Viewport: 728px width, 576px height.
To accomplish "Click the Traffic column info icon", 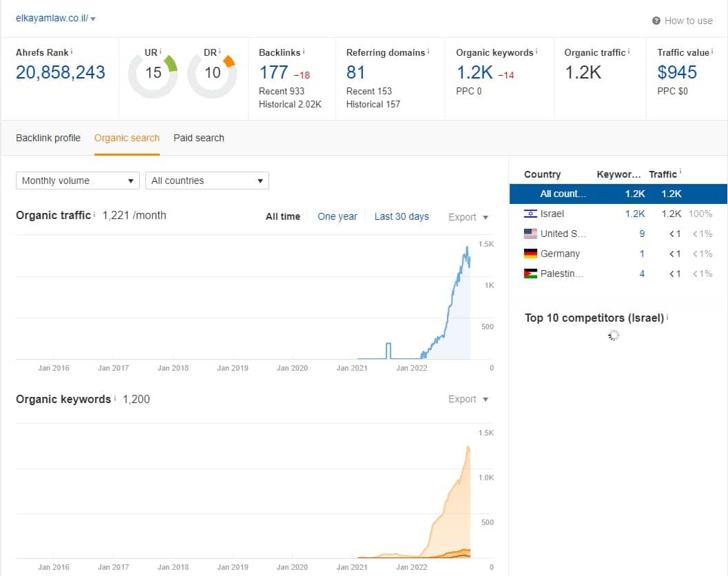I will coord(680,172).
